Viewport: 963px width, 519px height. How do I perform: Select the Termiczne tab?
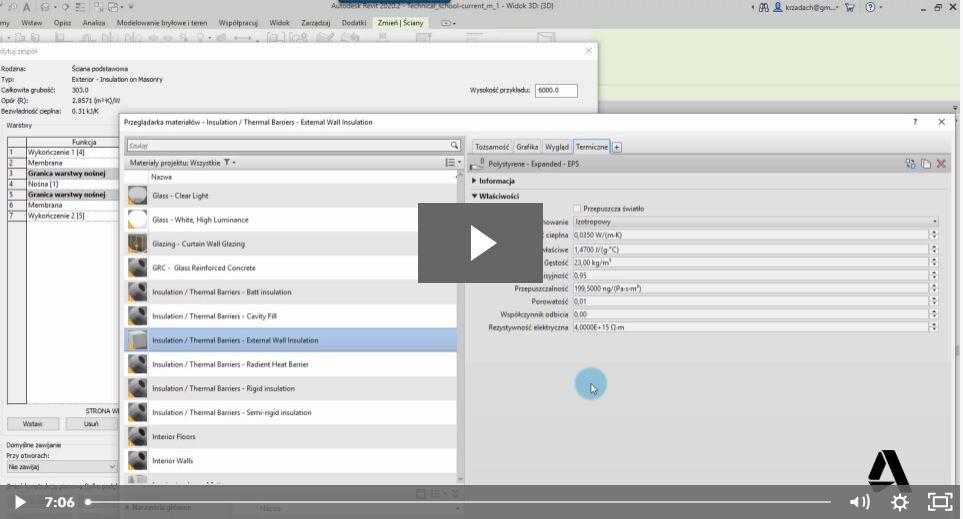(591, 147)
